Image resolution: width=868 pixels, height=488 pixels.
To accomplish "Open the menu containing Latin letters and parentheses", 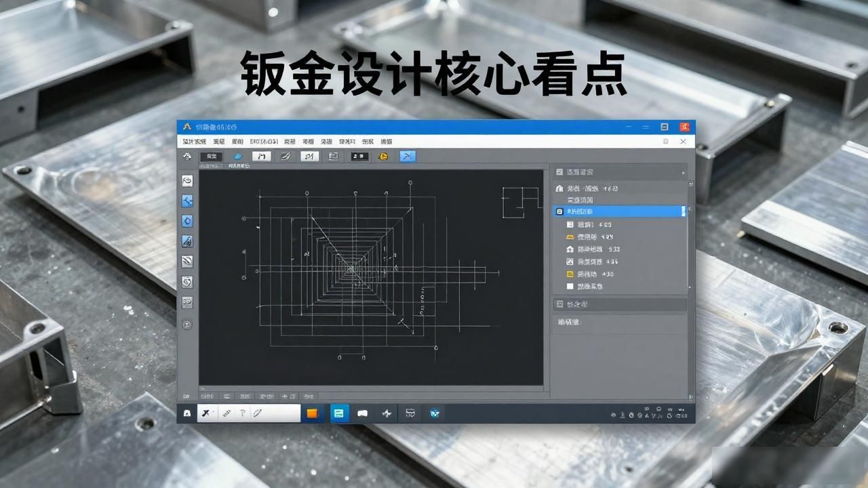I will pos(264,142).
